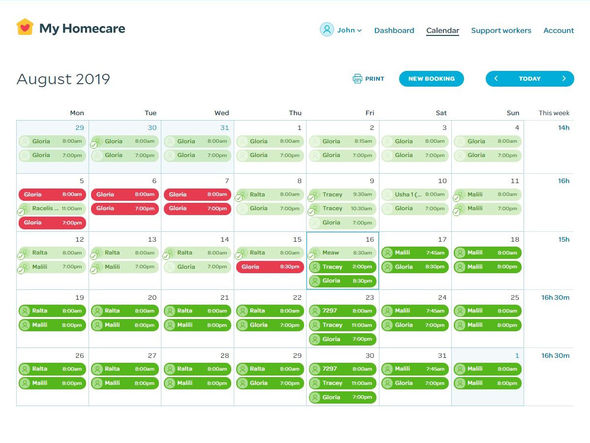Click the My Homecare house logo icon

(x=25, y=27)
